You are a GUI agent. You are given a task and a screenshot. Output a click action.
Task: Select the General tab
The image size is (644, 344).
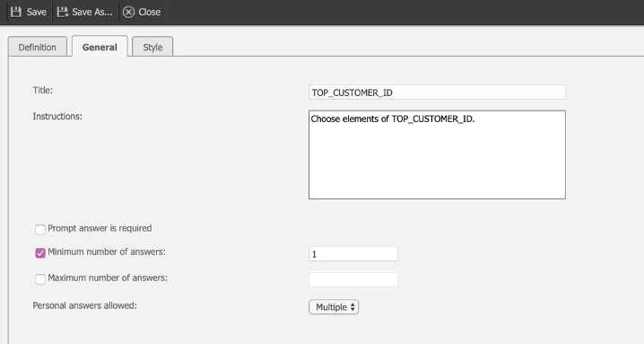[x=100, y=47]
